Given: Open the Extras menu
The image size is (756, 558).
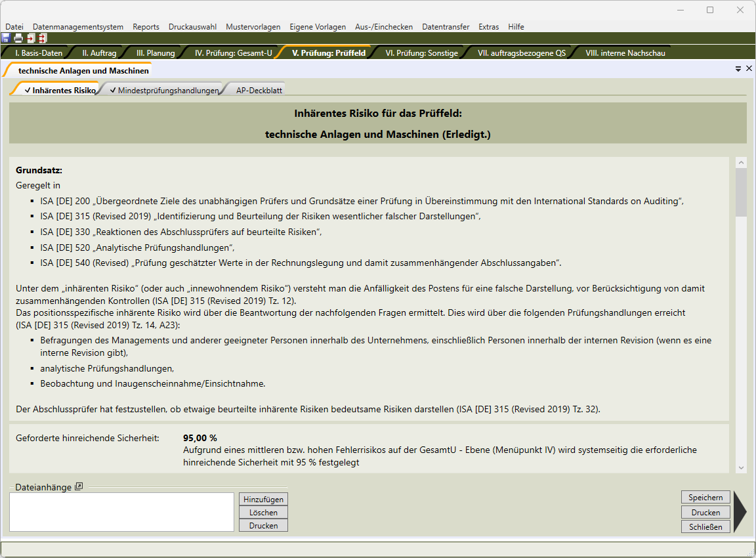Looking at the screenshot, I should coord(488,27).
